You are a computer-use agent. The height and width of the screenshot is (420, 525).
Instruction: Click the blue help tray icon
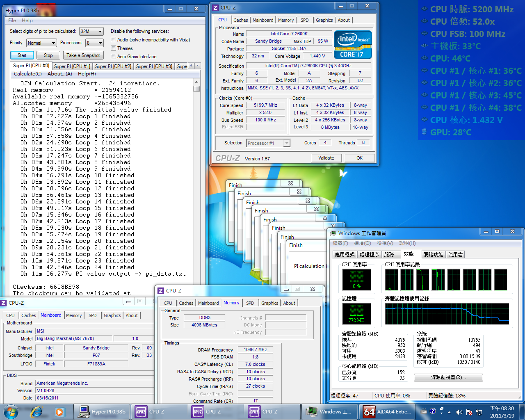point(433,411)
